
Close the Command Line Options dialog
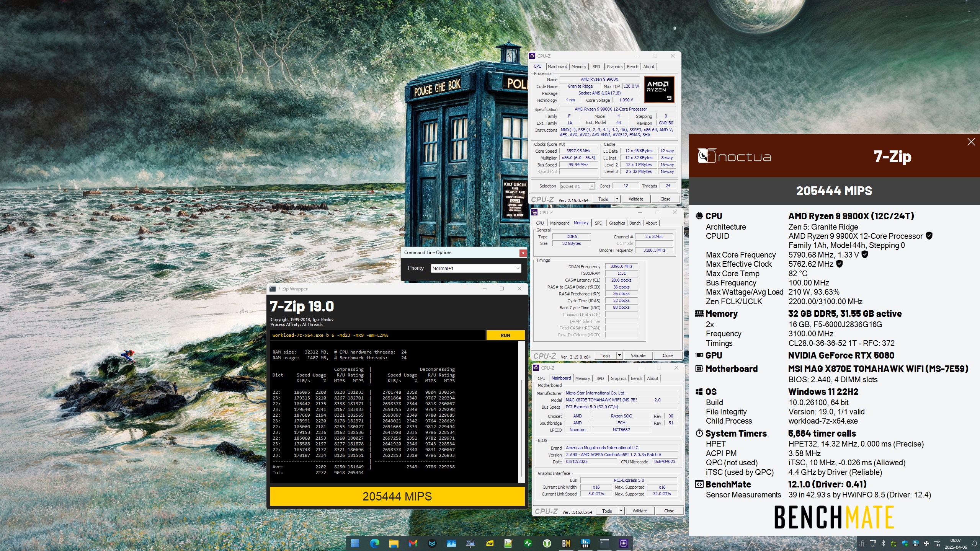(523, 253)
